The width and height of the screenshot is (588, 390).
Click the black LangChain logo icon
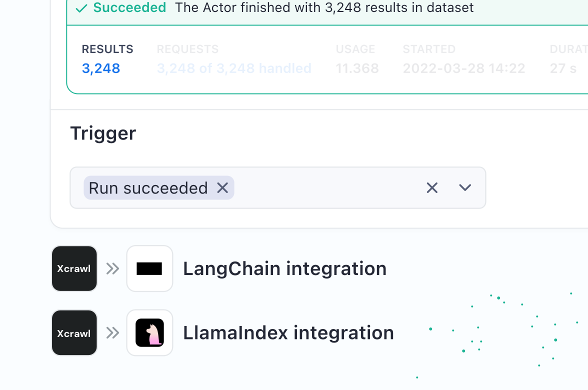tap(149, 268)
